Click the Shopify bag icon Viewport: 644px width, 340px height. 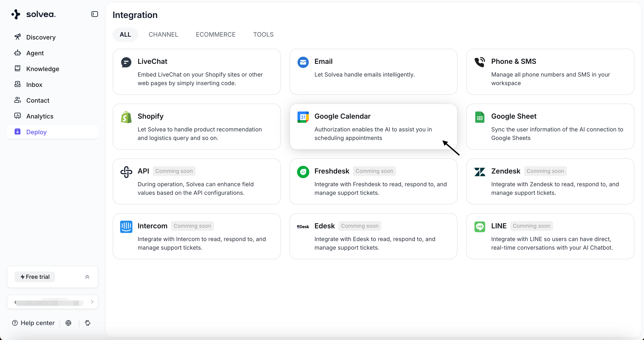(x=126, y=117)
